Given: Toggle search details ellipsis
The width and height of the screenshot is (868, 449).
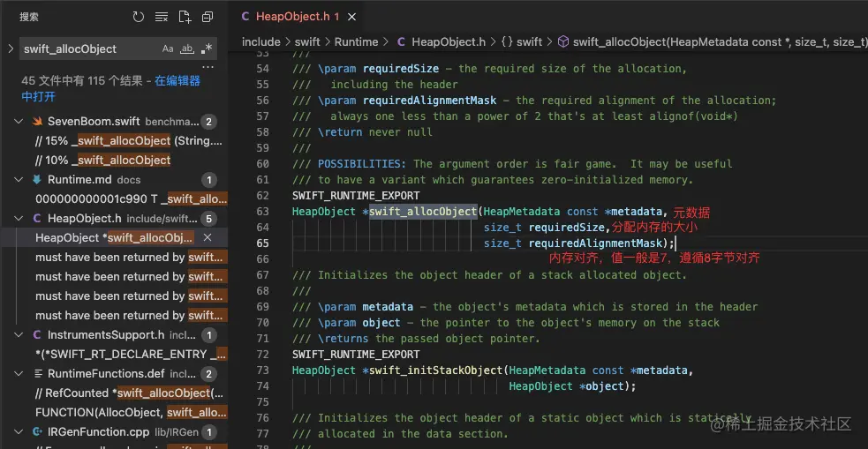Looking at the screenshot, I should click(x=208, y=67).
